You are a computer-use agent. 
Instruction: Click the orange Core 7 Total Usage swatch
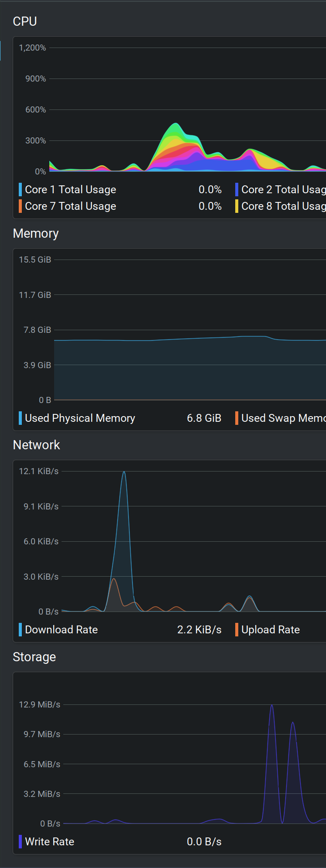(x=21, y=206)
